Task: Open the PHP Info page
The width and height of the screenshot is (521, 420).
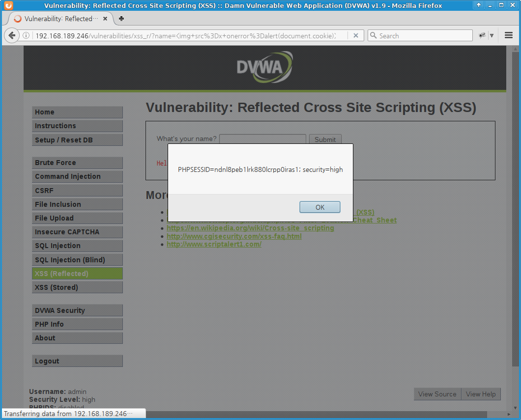Action: coord(78,324)
